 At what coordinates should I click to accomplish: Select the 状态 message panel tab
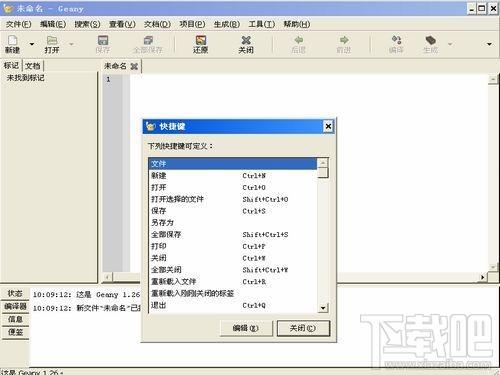coord(15,293)
